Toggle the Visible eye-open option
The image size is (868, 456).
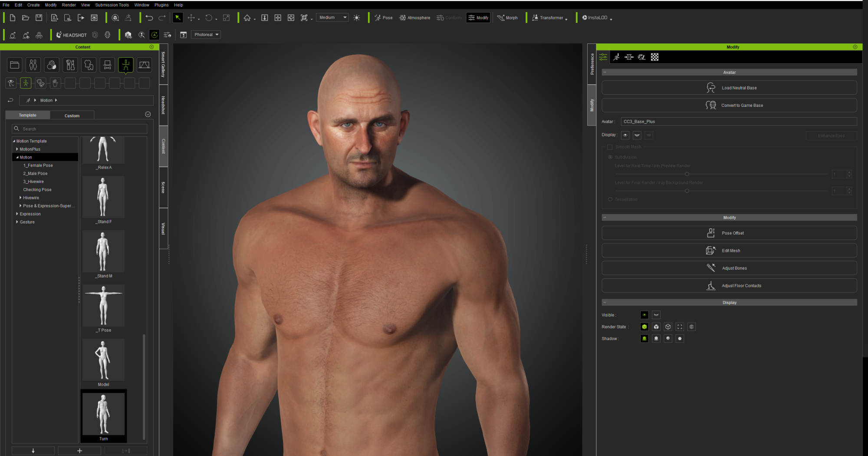click(x=644, y=315)
